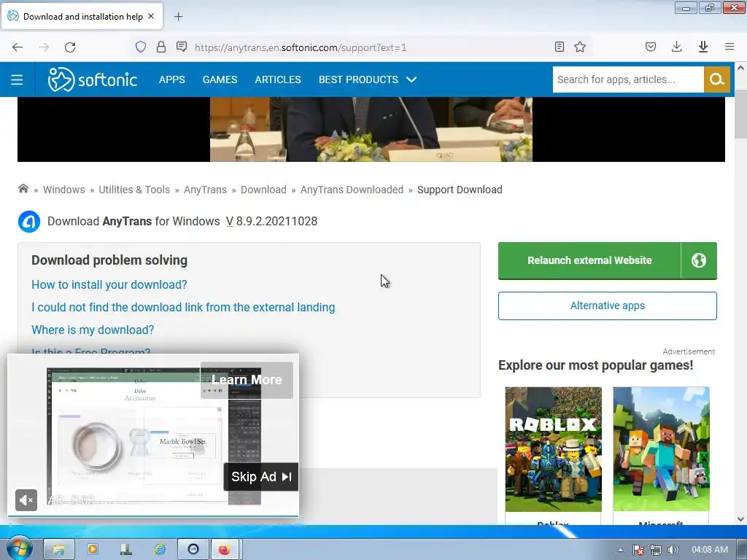Open the Firefox downloads panel arrow

click(x=676, y=47)
